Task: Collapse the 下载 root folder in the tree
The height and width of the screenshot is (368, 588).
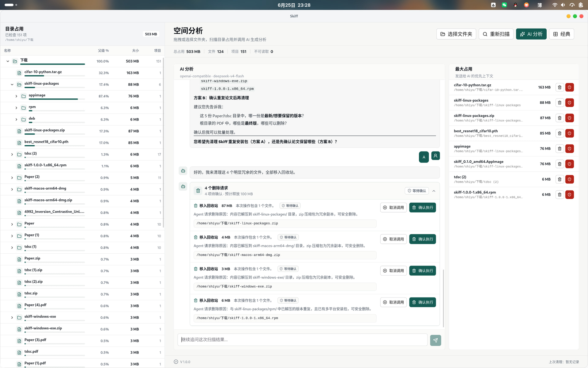Action: (8, 61)
